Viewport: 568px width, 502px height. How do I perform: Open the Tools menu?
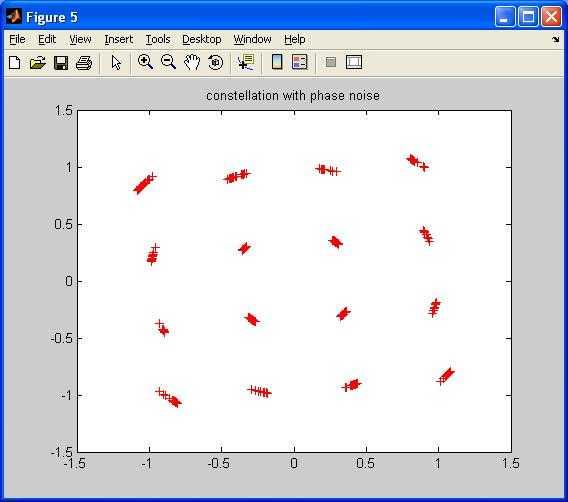point(158,39)
